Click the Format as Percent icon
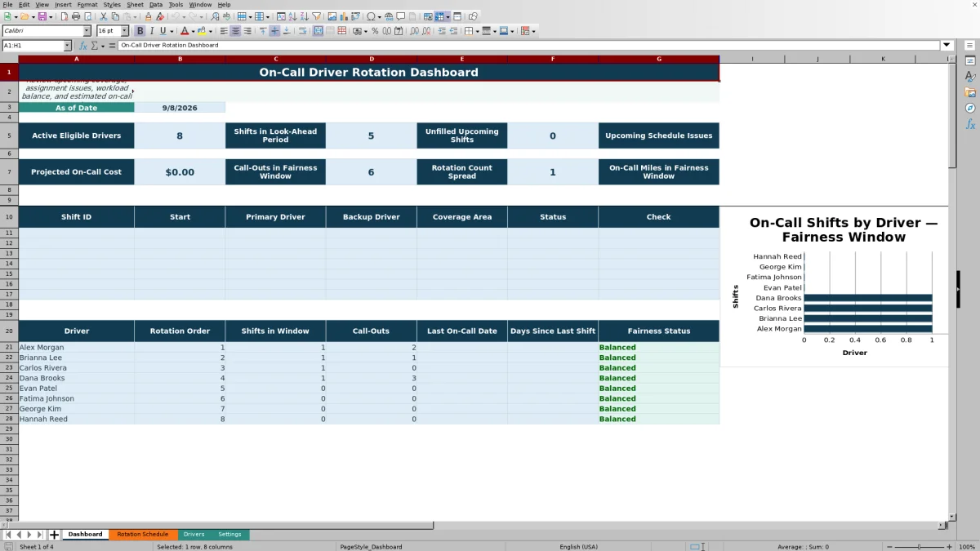Image resolution: width=980 pixels, height=551 pixels. [375, 31]
